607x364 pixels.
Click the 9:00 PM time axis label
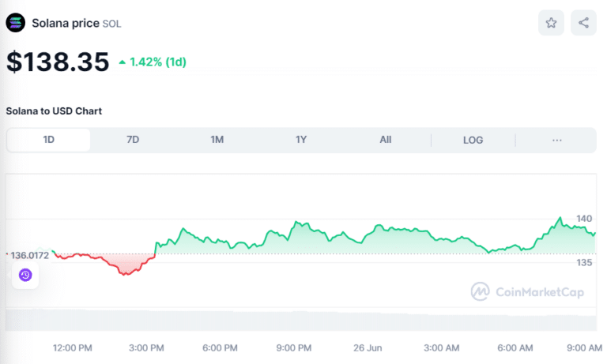tap(294, 348)
